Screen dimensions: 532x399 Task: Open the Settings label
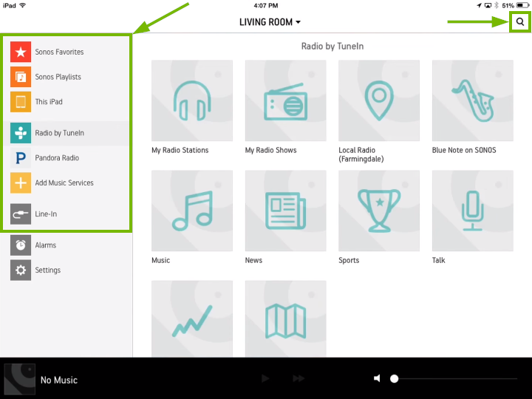tap(48, 270)
